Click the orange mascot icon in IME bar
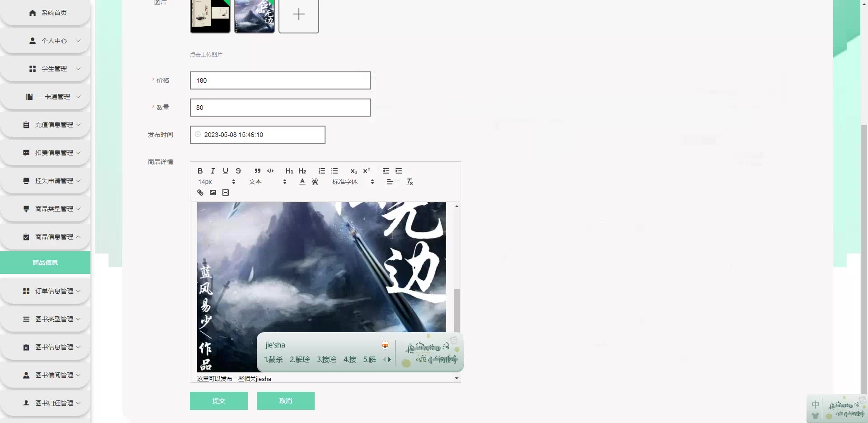Viewport: 868px width, 423px height. click(x=385, y=345)
